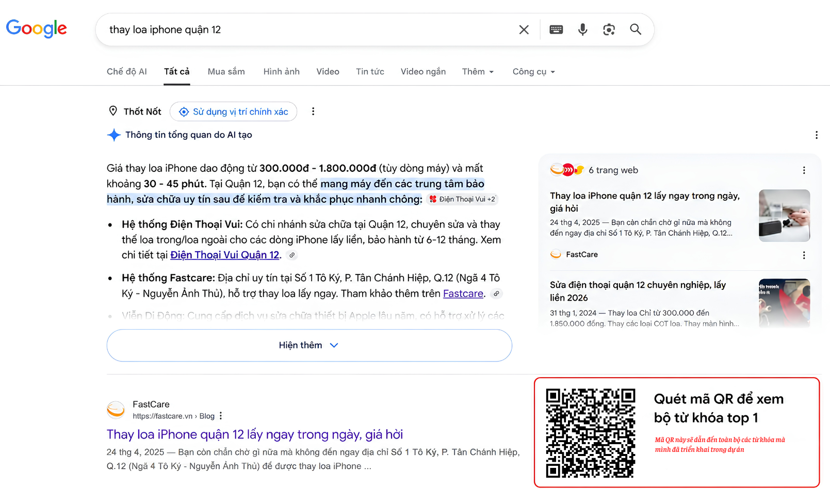Open the Điện Thoại Vui Quận 12 link
830x504 pixels.
point(225,255)
